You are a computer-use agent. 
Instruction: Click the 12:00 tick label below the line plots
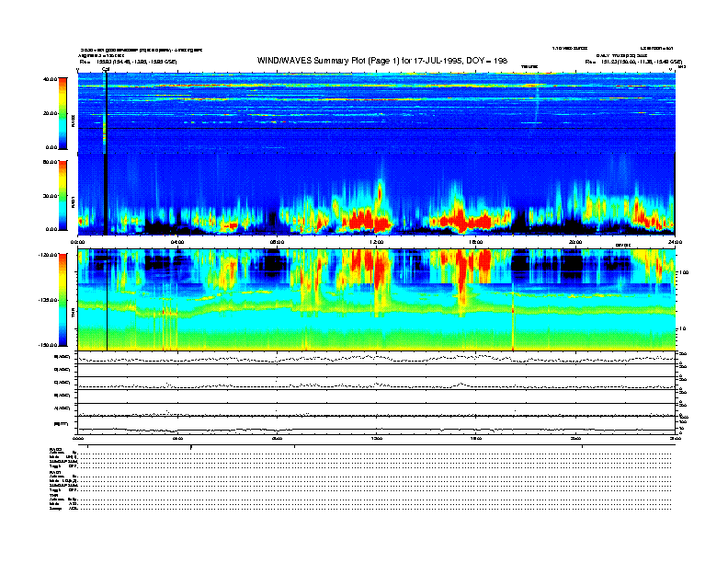[377, 438]
